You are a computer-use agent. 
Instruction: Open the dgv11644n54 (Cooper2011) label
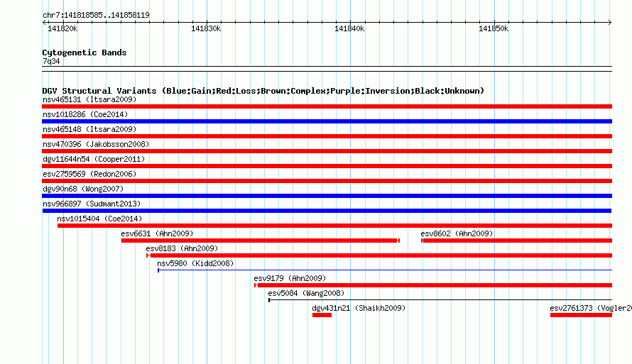pyautogui.click(x=94, y=159)
